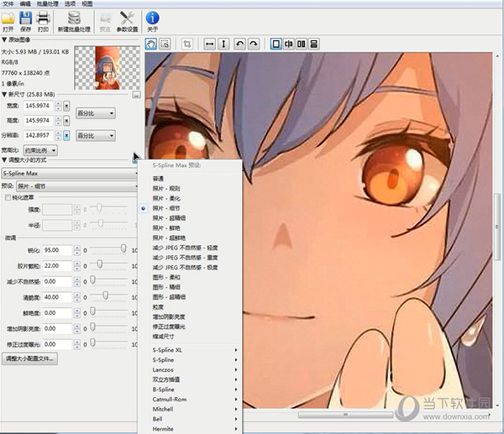The width and height of the screenshot is (504, 434).
Task: Click the small ellipsis button for 新尺寸
Action: click(x=136, y=95)
